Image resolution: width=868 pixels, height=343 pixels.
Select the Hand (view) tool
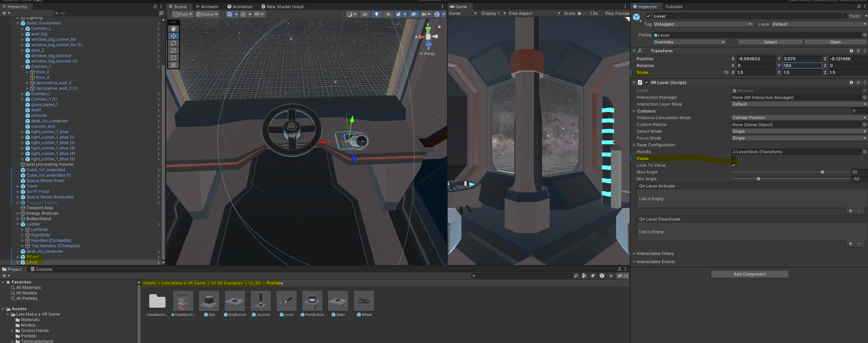coord(173,29)
